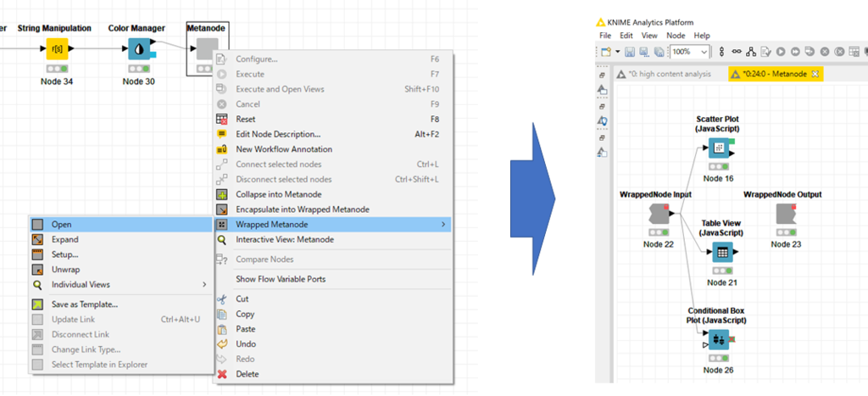
Task: Open the Node menu
Action: 676,36
